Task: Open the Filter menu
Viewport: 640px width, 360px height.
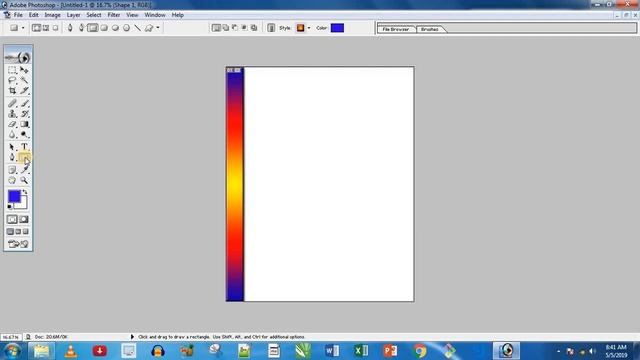Action: pyautogui.click(x=114, y=15)
